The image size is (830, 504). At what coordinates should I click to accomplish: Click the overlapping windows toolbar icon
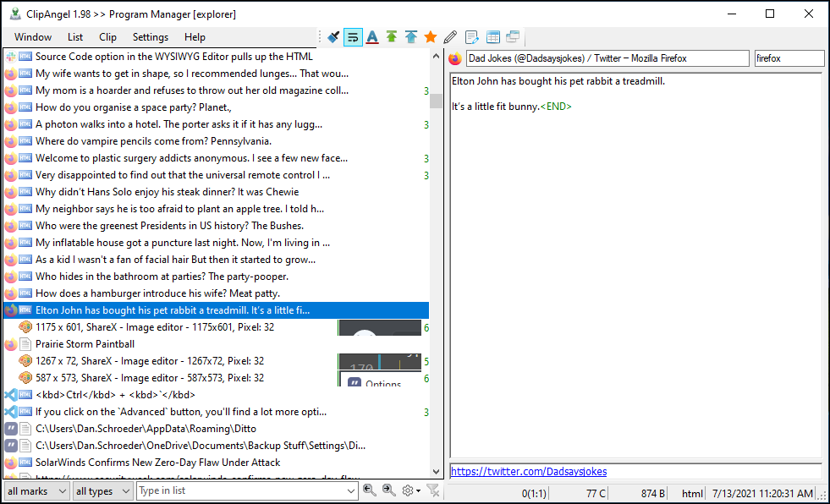point(513,37)
